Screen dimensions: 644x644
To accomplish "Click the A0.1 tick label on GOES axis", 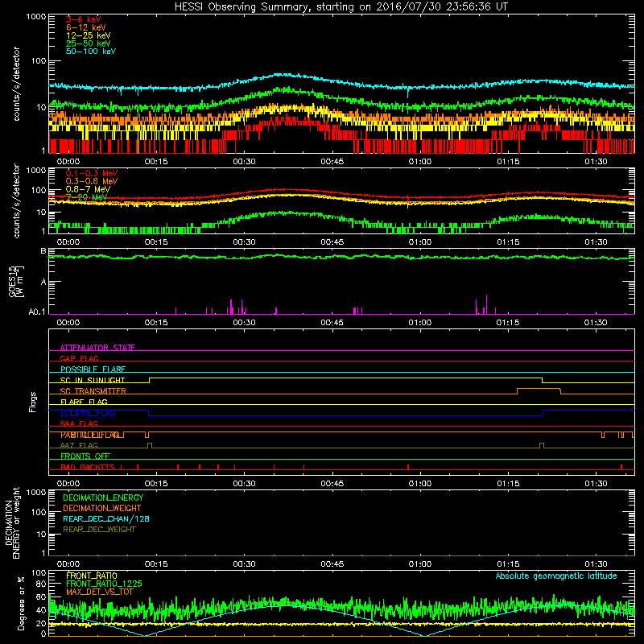I will (37, 312).
